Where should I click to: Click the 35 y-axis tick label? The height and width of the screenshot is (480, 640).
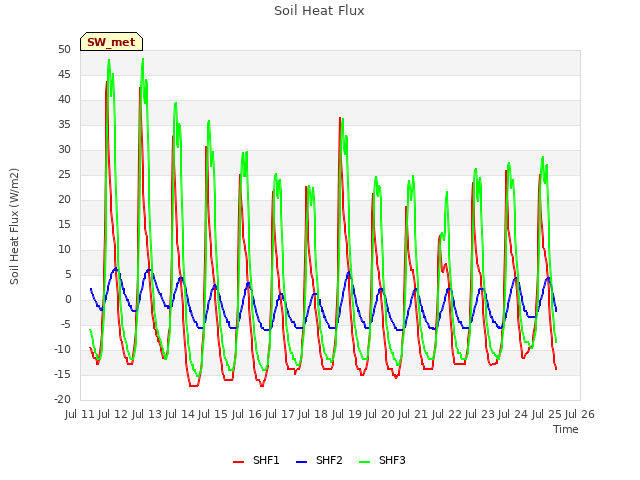click(x=64, y=124)
